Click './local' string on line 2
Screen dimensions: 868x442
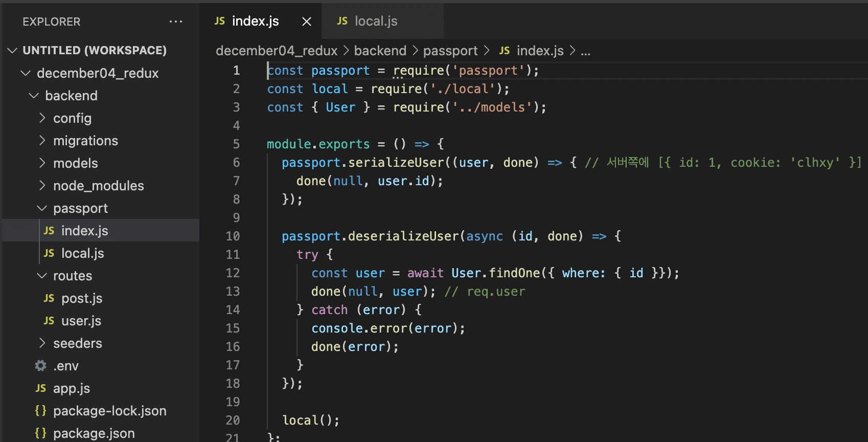point(463,89)
